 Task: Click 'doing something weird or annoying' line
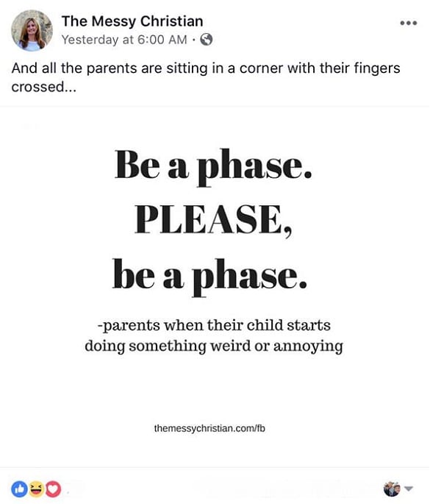(x=214, y=347)
